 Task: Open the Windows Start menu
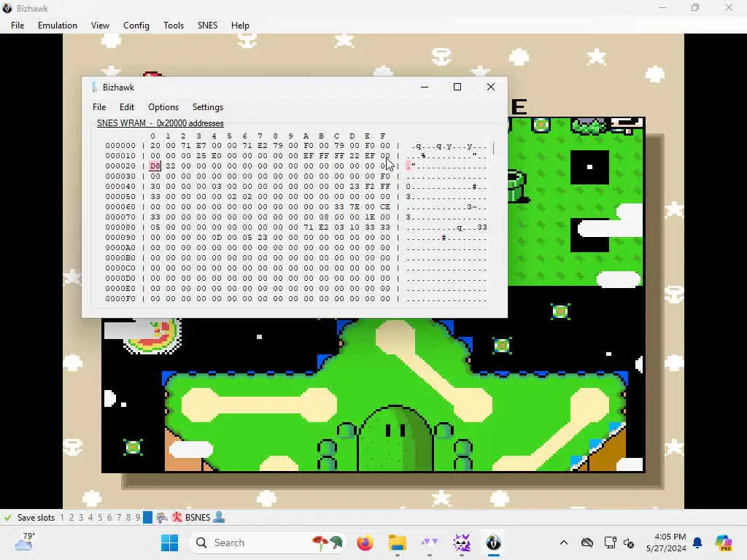click(169, 542)
